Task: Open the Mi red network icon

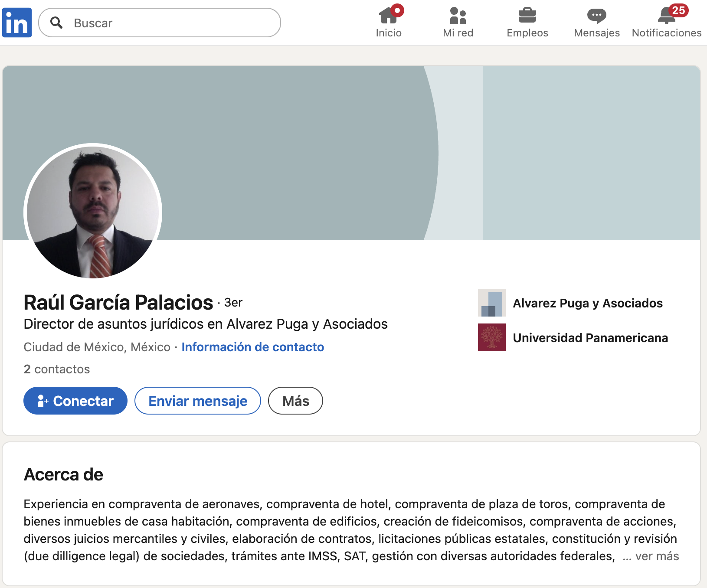Action: pos(458,16)
